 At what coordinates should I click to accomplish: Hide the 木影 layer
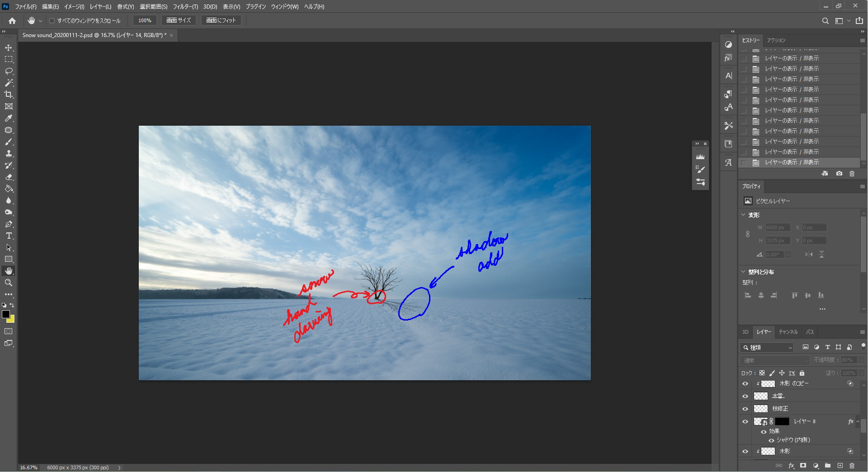coord(745,452)
